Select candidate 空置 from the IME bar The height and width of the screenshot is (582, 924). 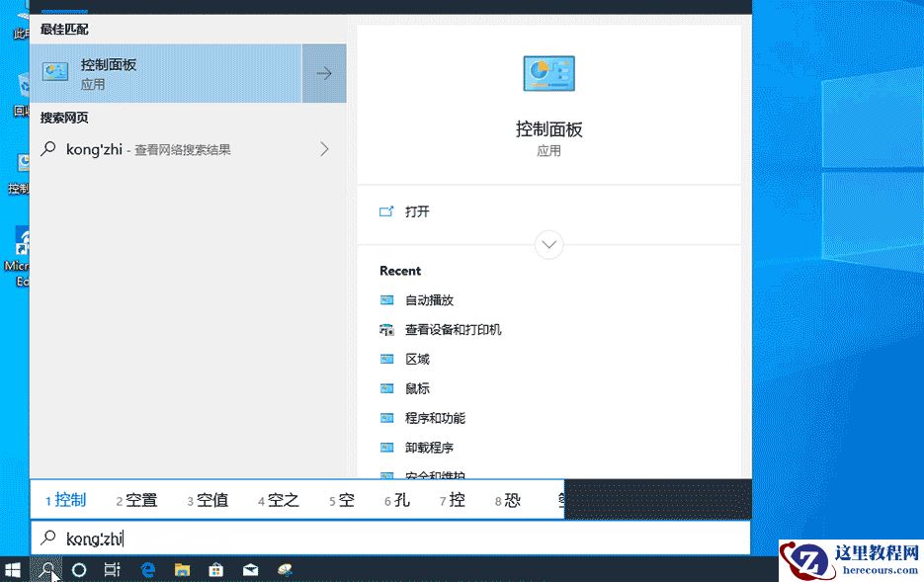tap(135, 500)
